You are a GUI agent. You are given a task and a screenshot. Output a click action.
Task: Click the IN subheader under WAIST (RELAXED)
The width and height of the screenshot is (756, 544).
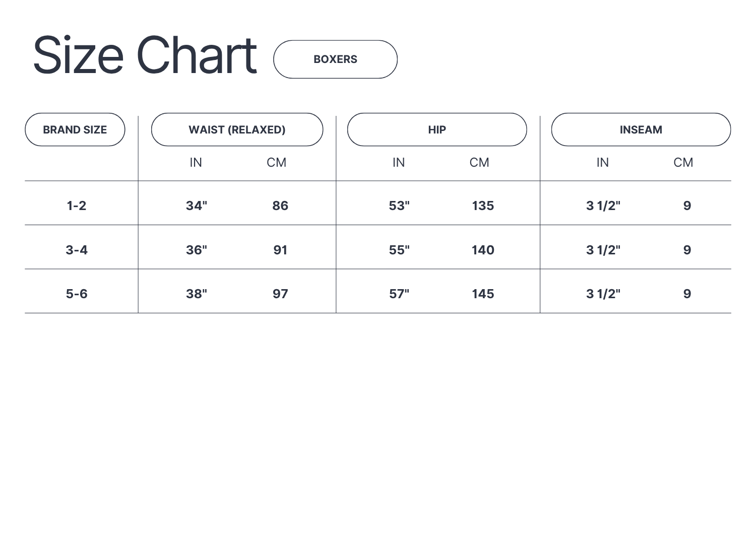click(x=196, y=163)
